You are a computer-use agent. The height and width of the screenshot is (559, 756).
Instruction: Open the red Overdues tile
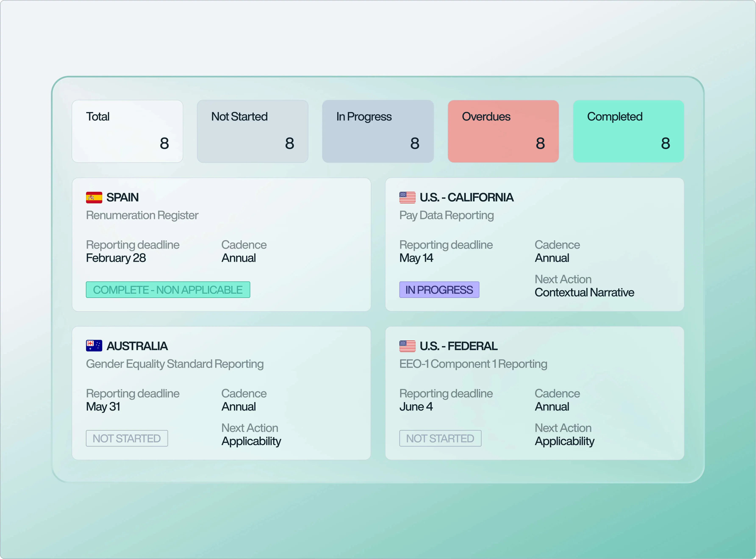pos(503,131)
